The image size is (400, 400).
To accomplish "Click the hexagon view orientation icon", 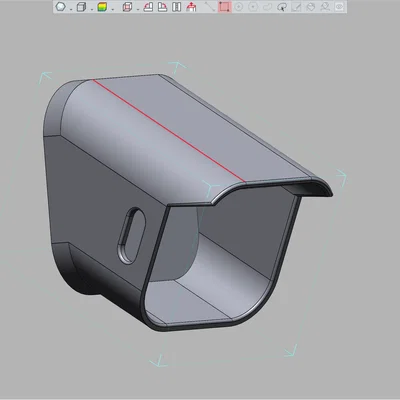I will [x=60, y=7].
